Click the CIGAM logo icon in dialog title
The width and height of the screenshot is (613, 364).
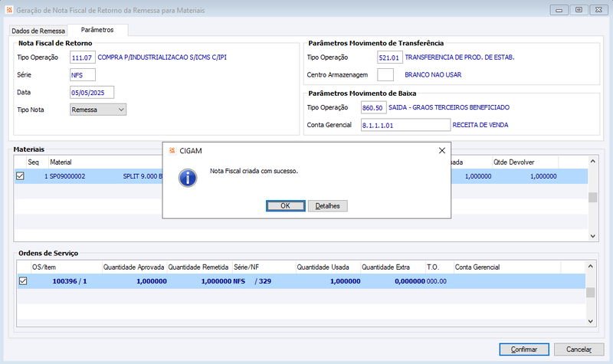point(172,150)
